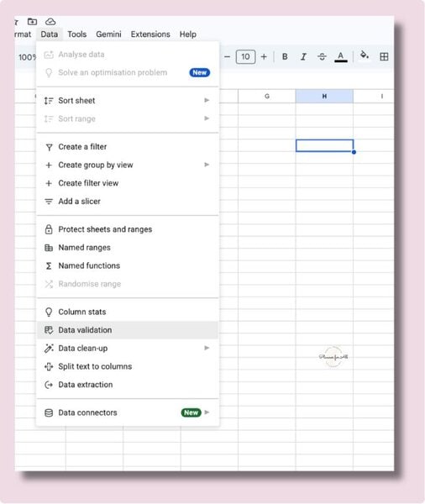Open the Tools menu
The image size is (425, 504).
click(x=76, y=34)
